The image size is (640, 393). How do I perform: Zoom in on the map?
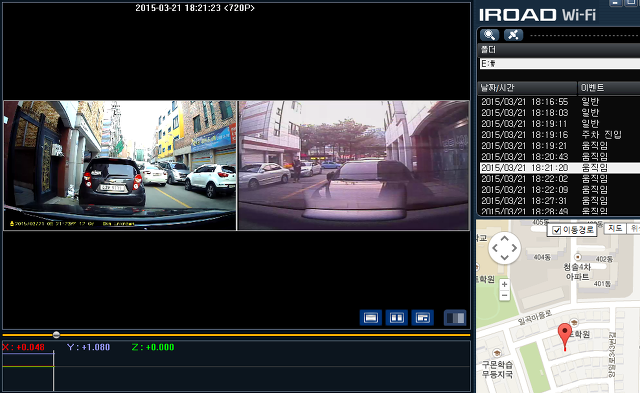pyautogui.click(x=504, y=284)
